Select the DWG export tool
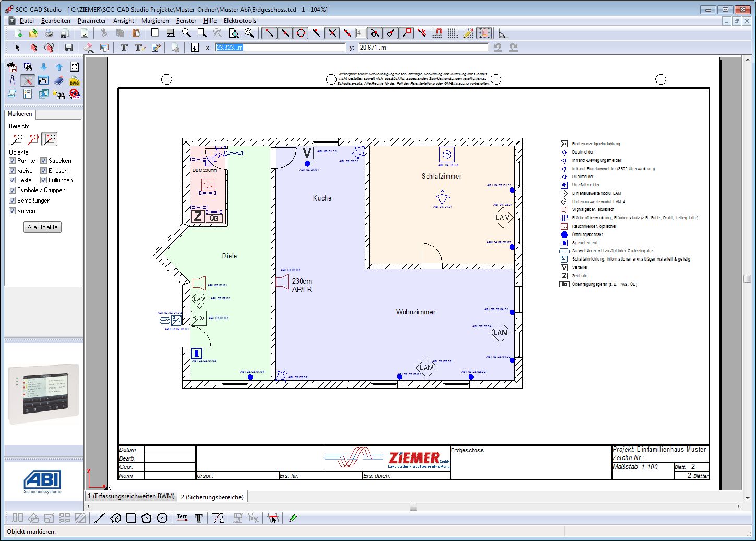The width and height of the screenshot is (756, 541). [x=75, y=81]
